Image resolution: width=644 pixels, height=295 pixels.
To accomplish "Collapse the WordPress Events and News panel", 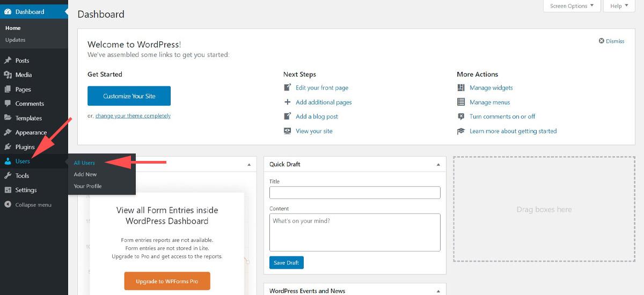I will (438, 291).
